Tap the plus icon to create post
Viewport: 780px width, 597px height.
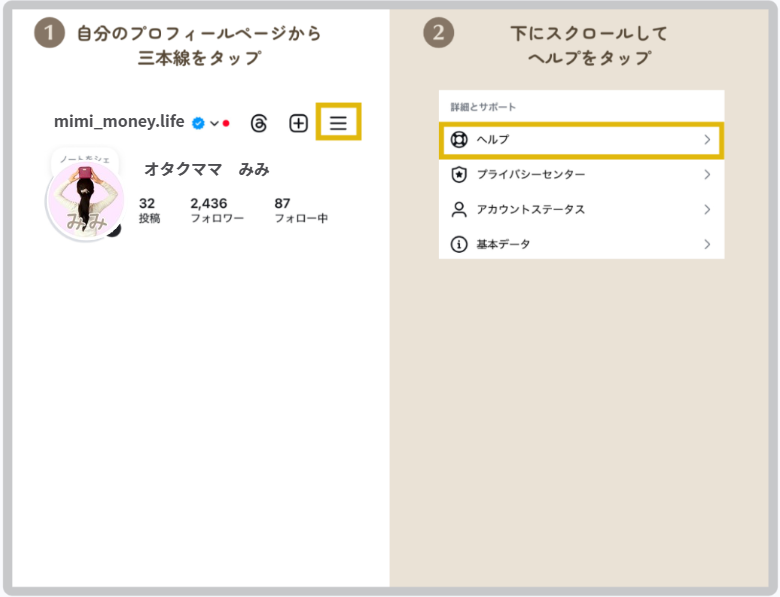click(x=298, y=123)
